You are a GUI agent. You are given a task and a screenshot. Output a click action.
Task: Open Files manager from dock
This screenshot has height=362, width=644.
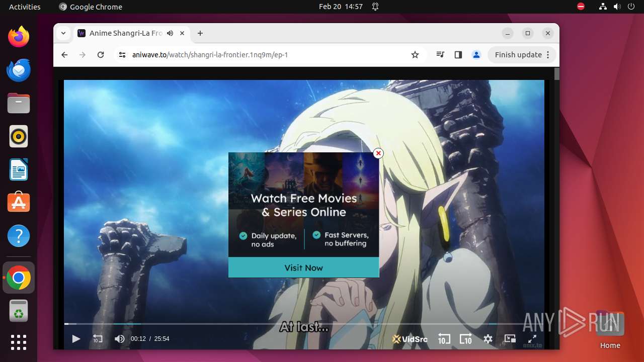point(19,103)
